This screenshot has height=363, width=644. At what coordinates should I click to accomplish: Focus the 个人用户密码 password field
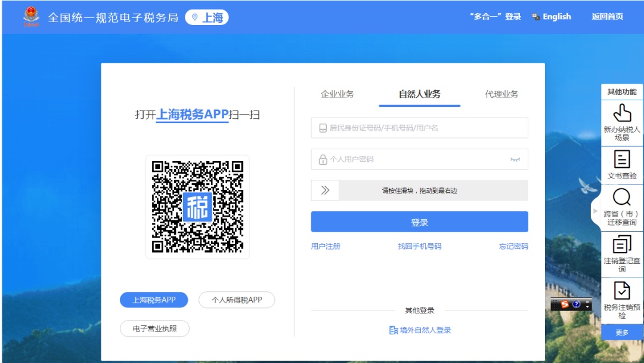tap(419, 159)
